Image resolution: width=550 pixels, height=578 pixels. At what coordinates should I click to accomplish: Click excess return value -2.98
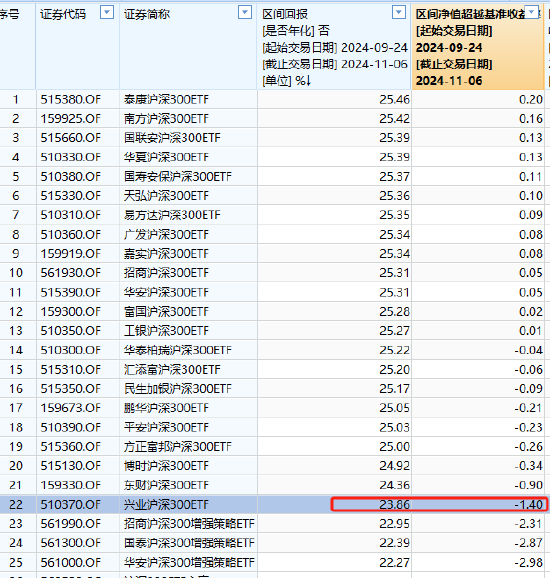[x=529, y=562]
